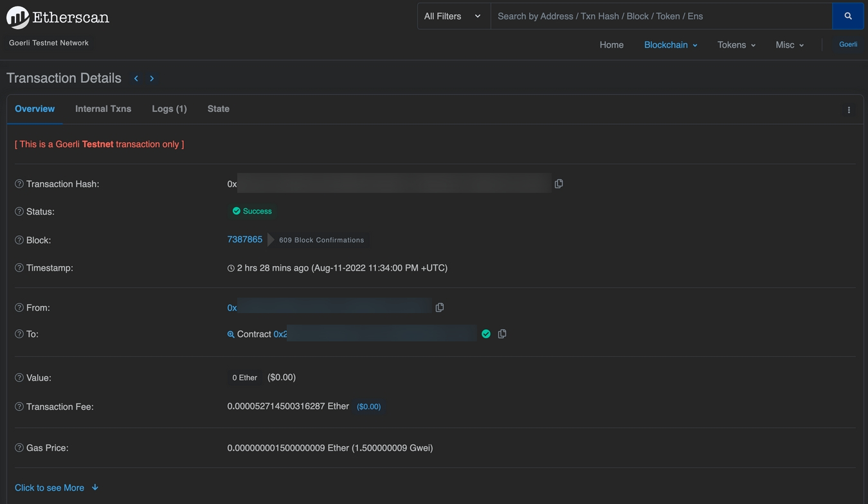
Task: Open the three-dot options menu
Action: click(x=849, y=110)
